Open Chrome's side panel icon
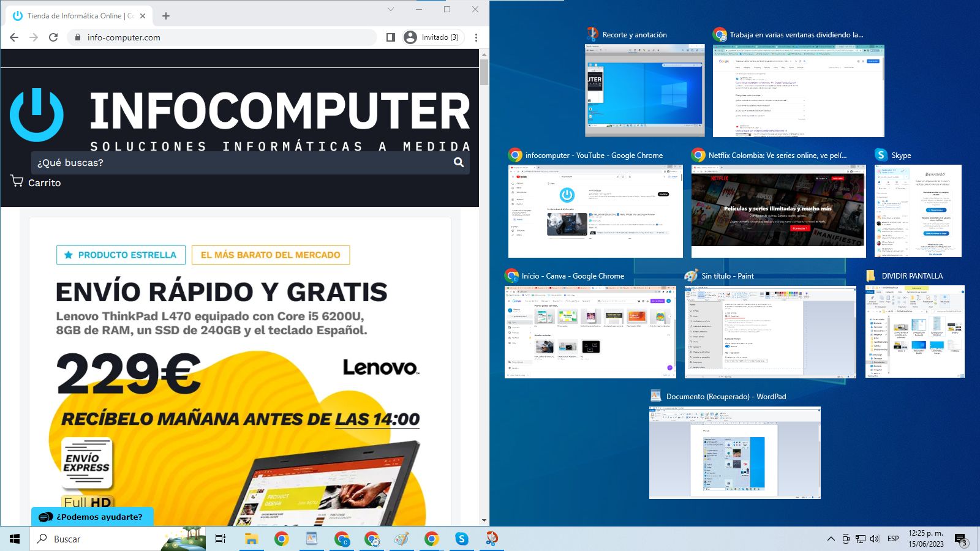980x551 pixels. (x=389, y=37)
